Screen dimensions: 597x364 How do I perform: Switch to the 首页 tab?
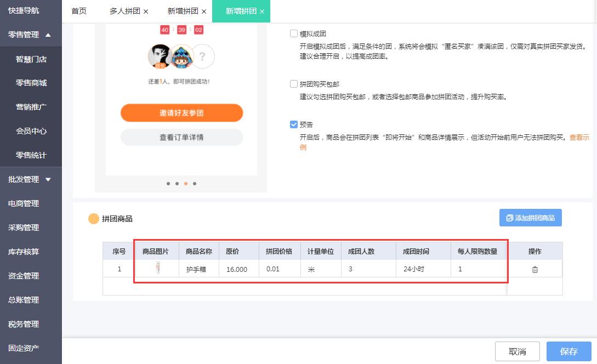[x=79, y=10]
